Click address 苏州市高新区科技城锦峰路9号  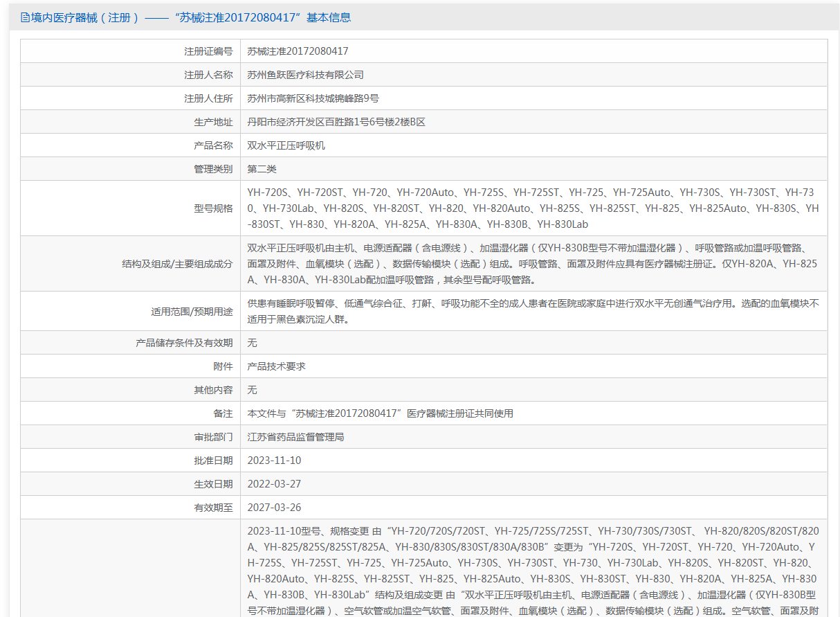tap(313, 98)
